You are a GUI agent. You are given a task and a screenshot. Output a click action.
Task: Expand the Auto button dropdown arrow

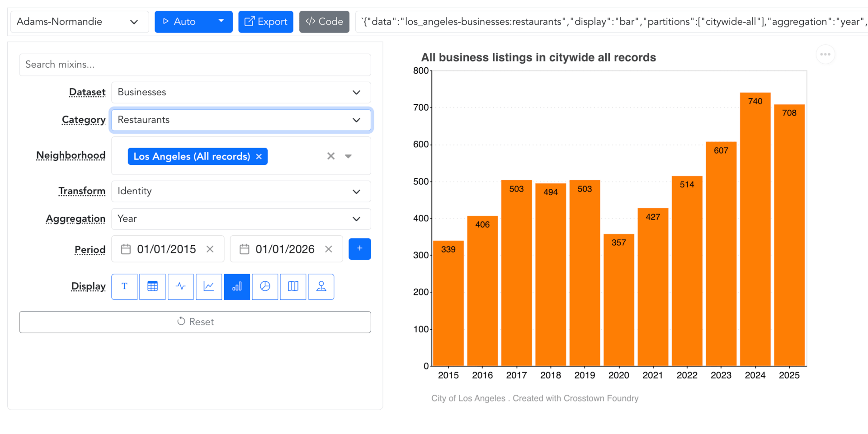tap(221, 22)
